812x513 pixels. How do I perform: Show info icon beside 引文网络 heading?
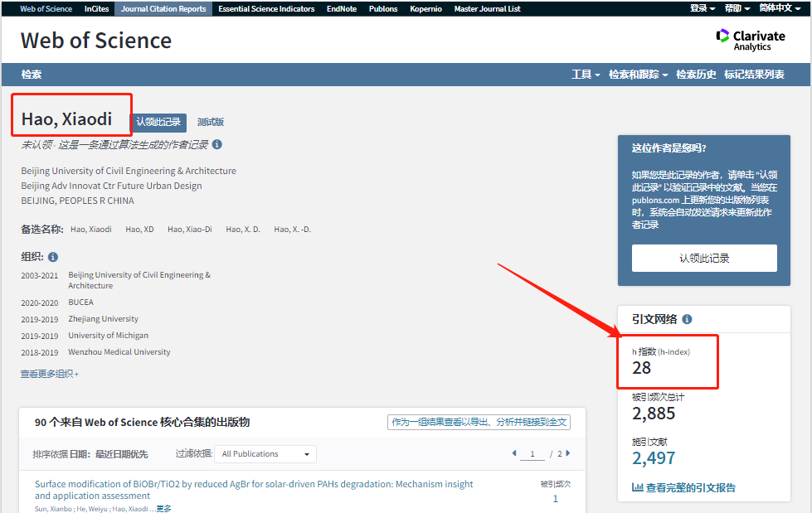point(687,319)
